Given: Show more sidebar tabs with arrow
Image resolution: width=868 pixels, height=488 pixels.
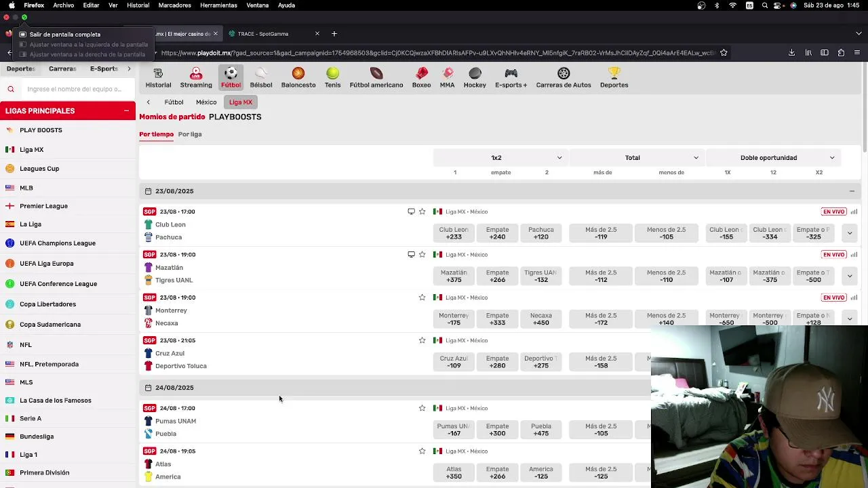Looking at the screenshot, I should (129, 68).
